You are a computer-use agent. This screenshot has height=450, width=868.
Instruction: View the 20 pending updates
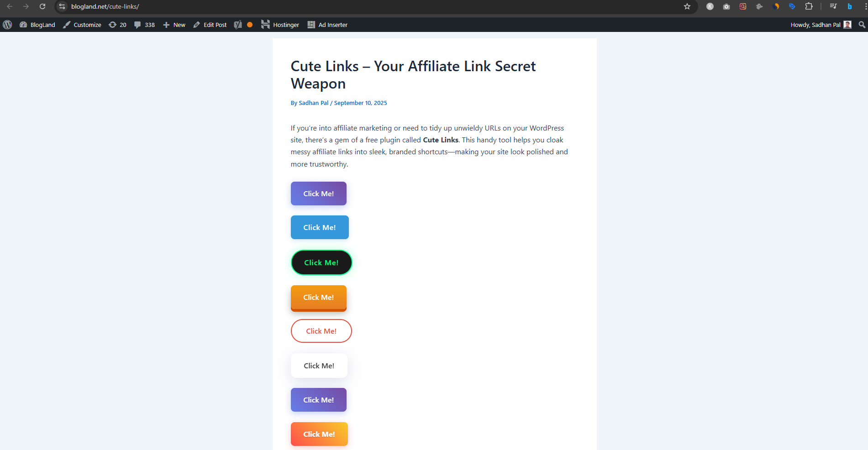tap(117, 25)
